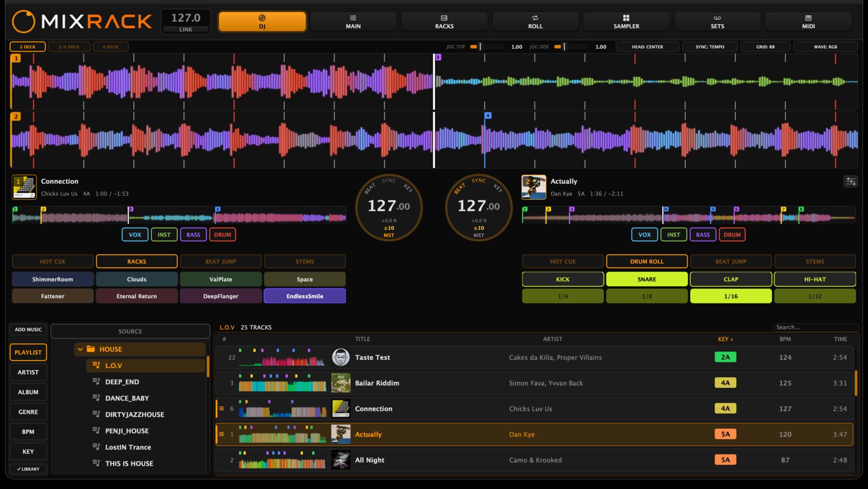Select deck 2 DRUM ROLL pad mode
Viewport: 868px width, 489px height.
(647, 261)
